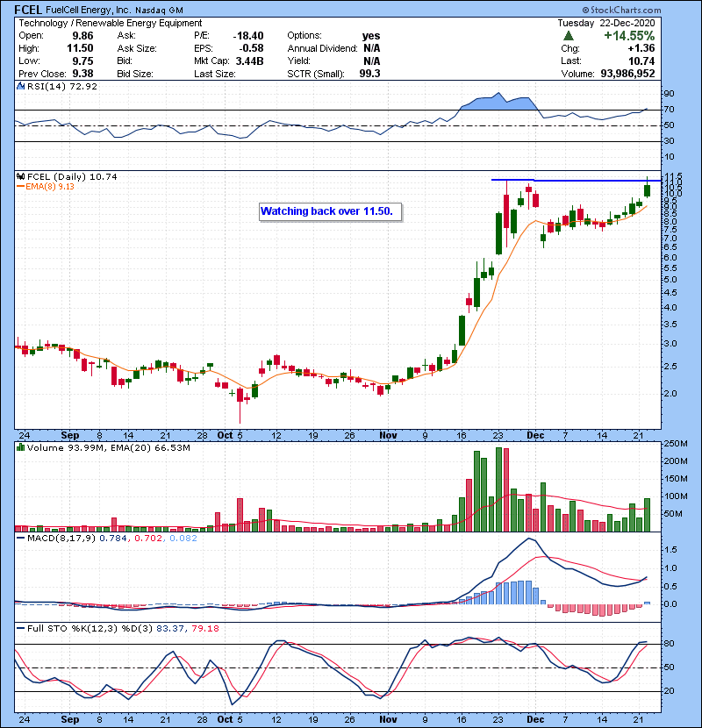Click the 30 level on the RSI scale
Viewport: 702px width, 728px height.
coord(669,141)
